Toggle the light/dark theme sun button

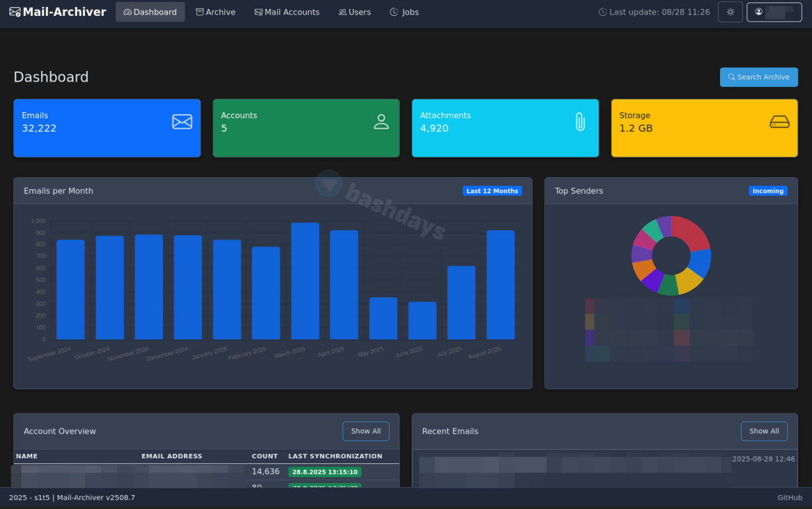[x=730, y=12]
